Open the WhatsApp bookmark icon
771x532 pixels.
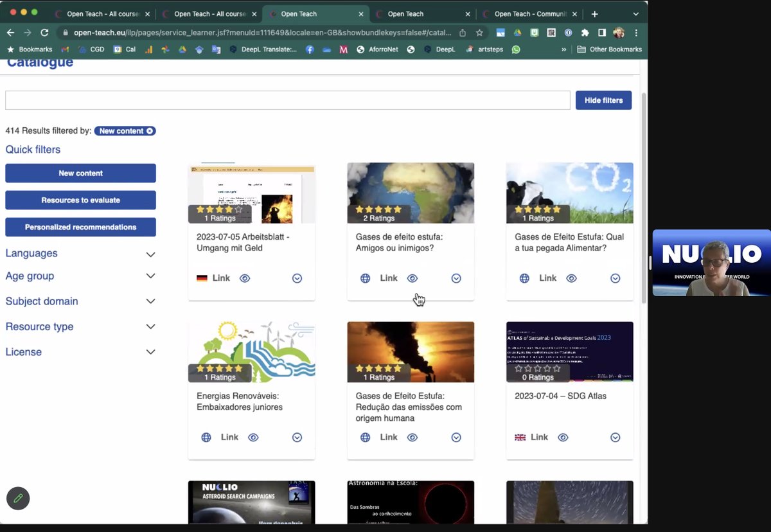click(x=516, y=49)
